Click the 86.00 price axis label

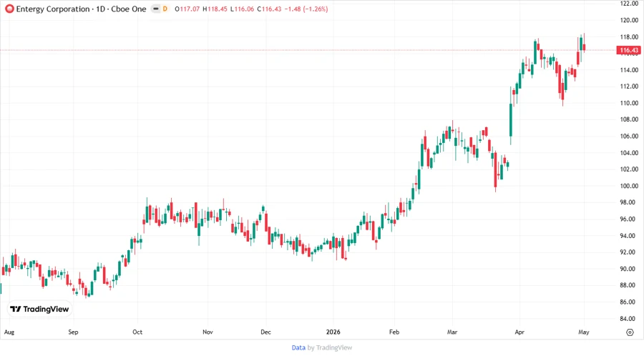[629, 302]
